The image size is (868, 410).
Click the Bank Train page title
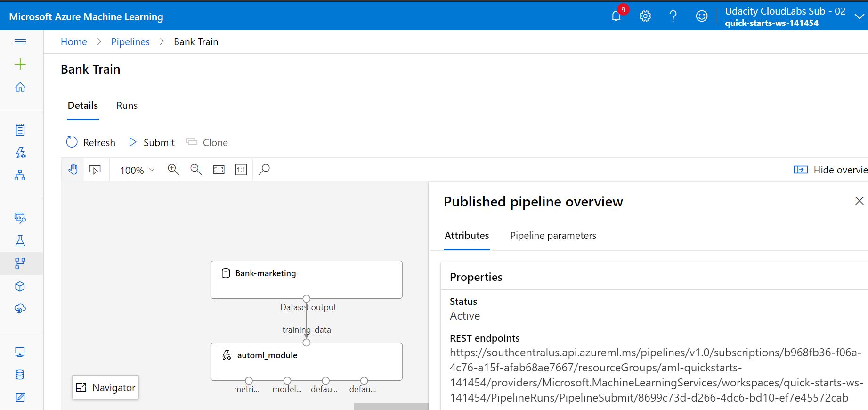tap(90, 69)
